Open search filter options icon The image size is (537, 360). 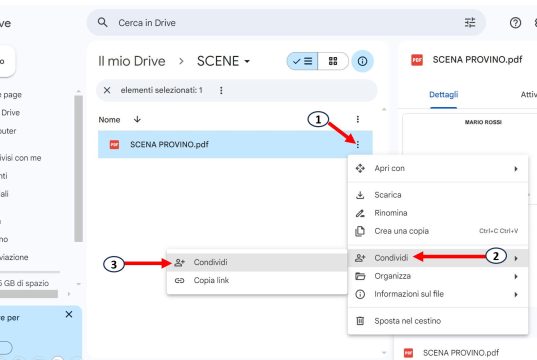470,23
